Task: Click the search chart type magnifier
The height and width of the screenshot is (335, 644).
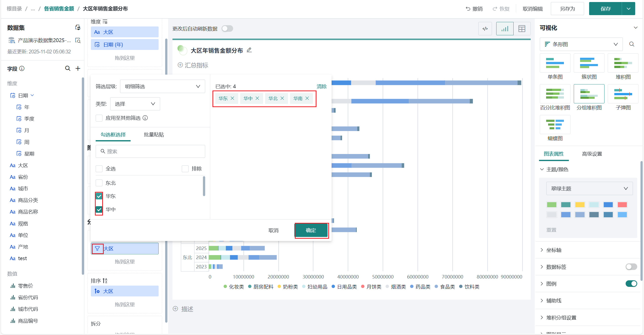Action: [631, 44]
